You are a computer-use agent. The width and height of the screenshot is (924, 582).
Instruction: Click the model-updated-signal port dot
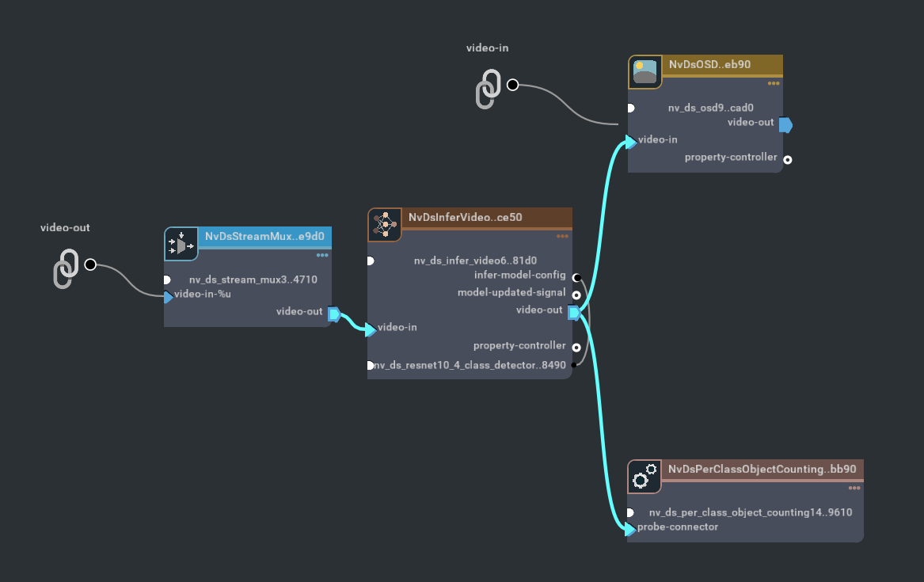pyautogui.click(x=576, y=295)
